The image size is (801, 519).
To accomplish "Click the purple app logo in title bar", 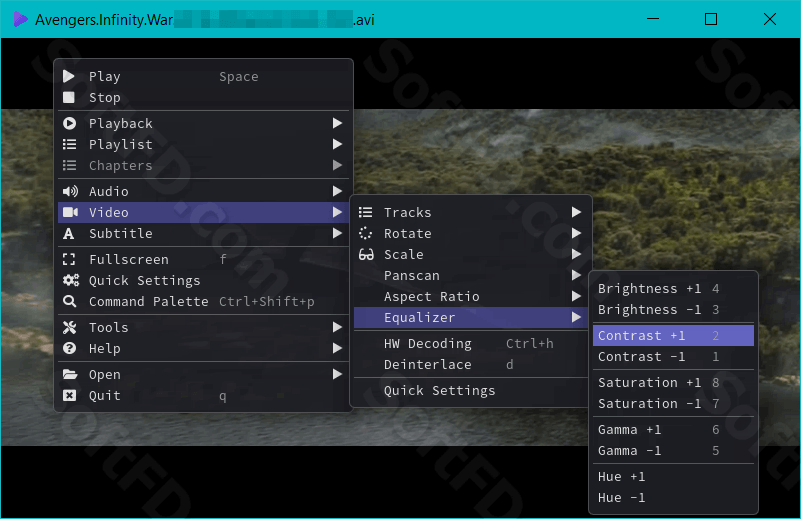I will tap(20, 19).
